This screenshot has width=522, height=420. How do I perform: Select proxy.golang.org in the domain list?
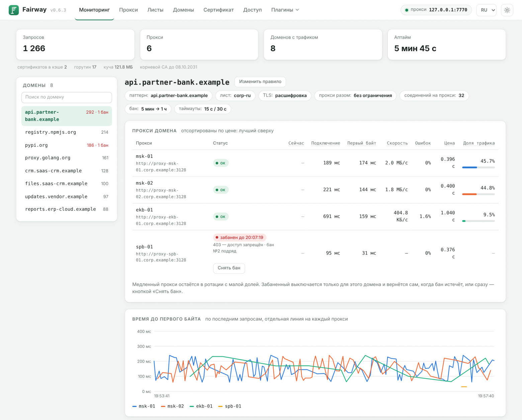(67, 158)
